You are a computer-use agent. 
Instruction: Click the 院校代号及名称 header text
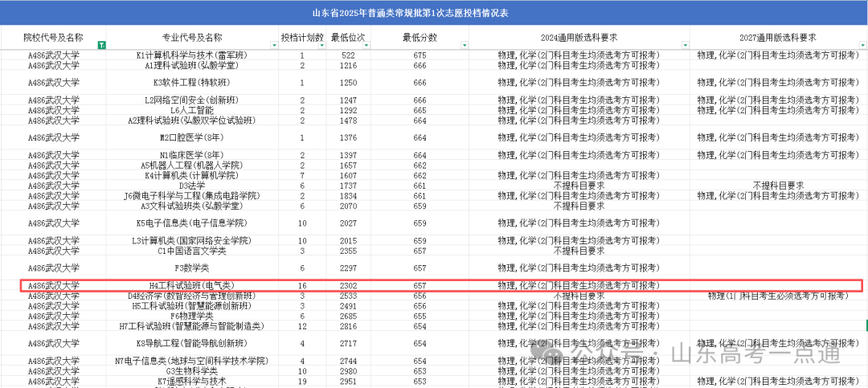(x=53, y=38)
